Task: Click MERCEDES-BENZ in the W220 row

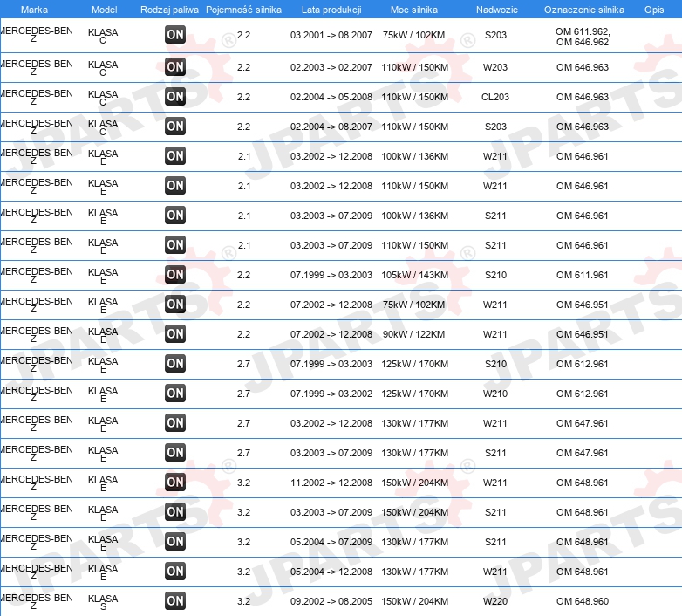Action: (x=37, y=602)
